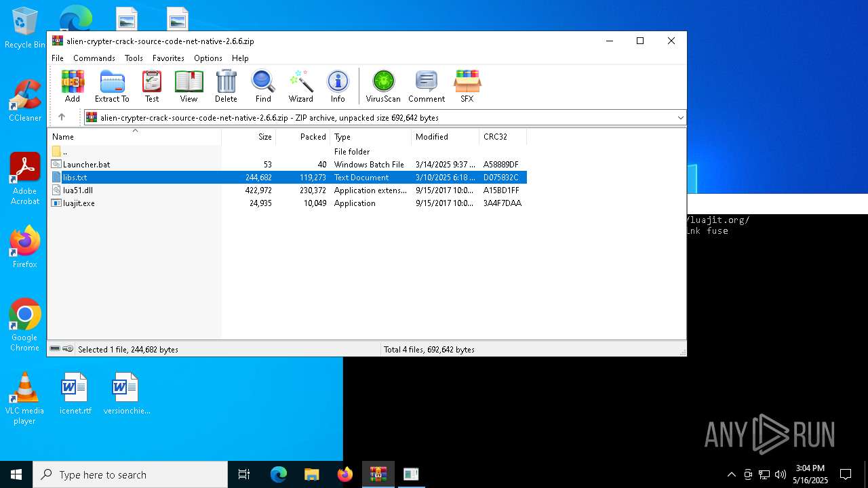Open Google Chrome desktop shortcut

tap(25, 325)
